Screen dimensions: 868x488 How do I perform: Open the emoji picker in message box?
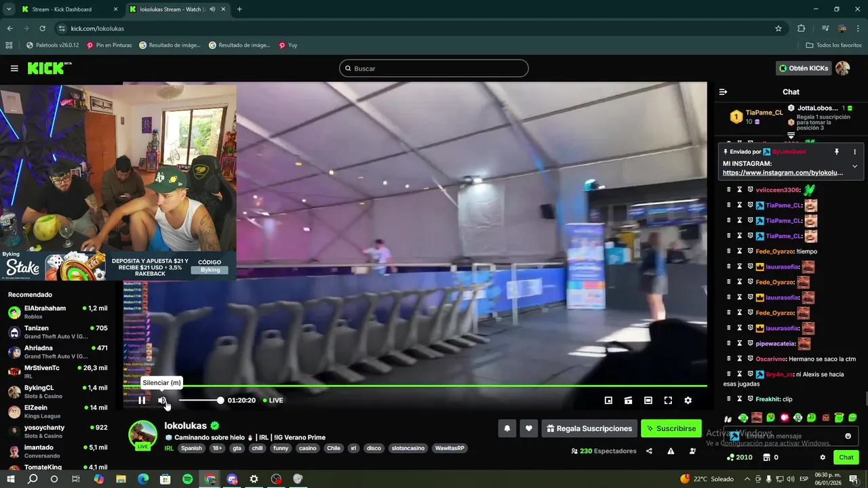click(848, 436)
